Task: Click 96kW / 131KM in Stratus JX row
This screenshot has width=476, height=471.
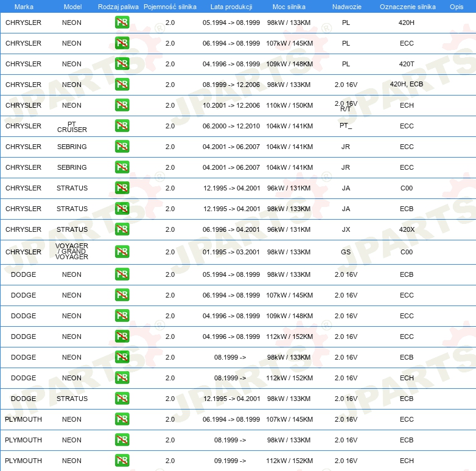Action: pyautogui.click(x=289, y=229)
